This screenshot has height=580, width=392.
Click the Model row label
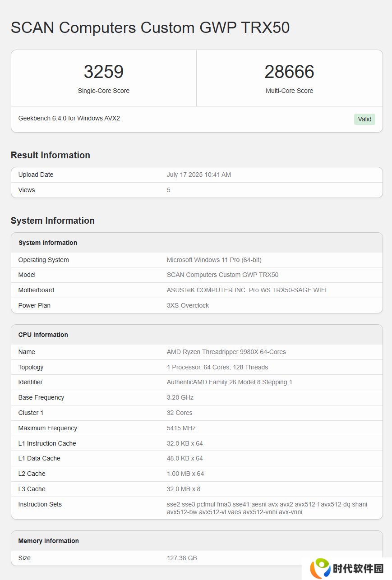click(27, 275)
